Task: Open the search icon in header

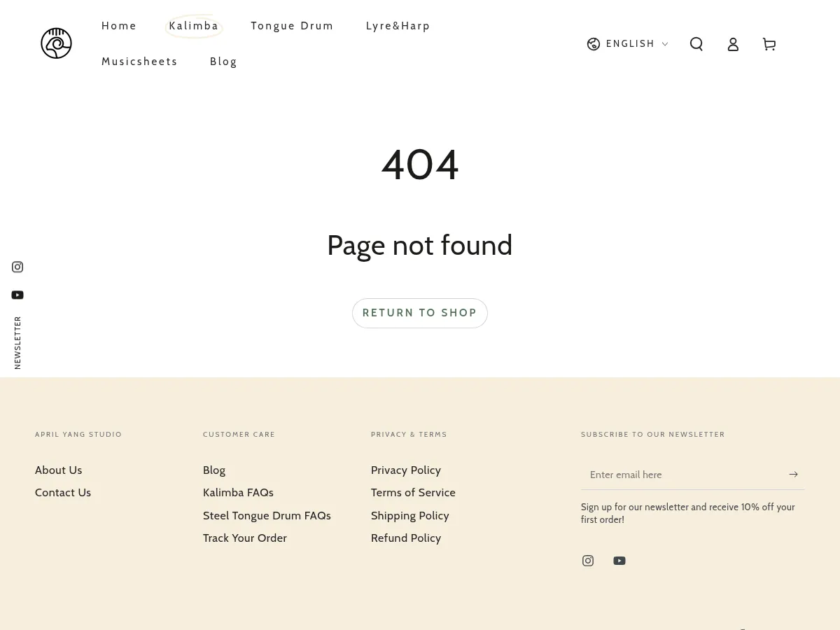Action: pyautogui.click(x=696, y=44)
